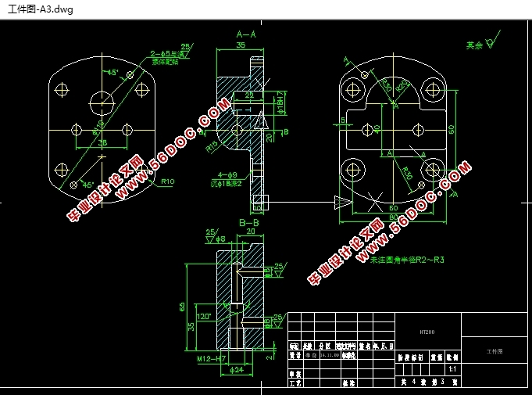Click the 65 height dimension beside B-B view

tap(183, 305)
